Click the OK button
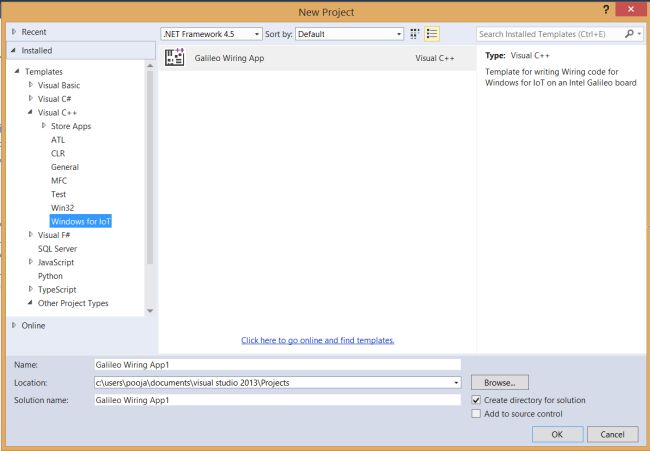The image size is (650, 451). 558,434
